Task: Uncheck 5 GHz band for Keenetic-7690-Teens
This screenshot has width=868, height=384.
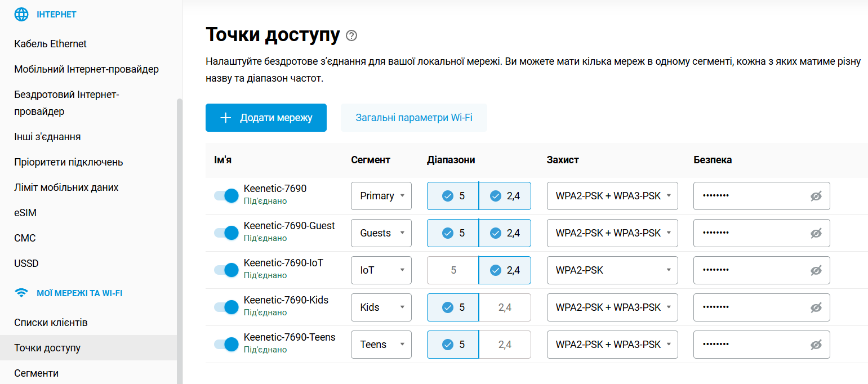Action: click(x=453, y=345)
